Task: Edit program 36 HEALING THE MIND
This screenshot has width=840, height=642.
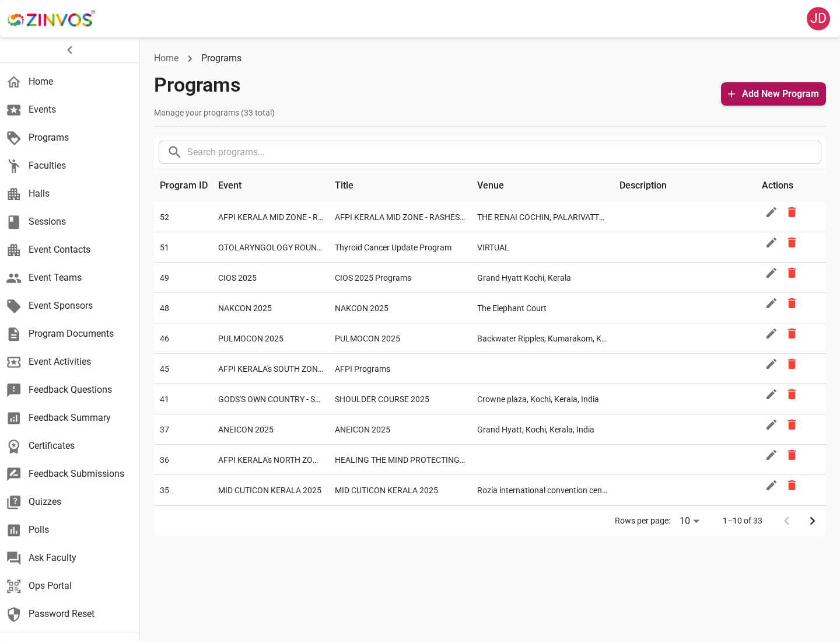Action: pyautogui.click(x=771, y=455)
